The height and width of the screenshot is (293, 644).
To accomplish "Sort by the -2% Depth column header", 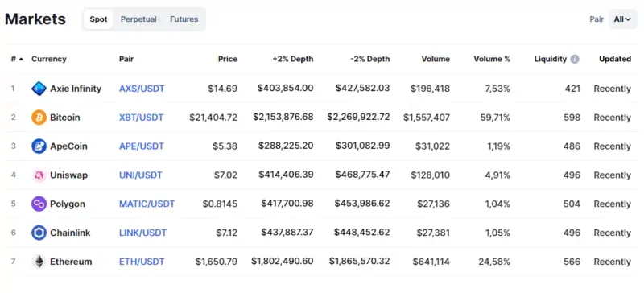I will 370,60.
